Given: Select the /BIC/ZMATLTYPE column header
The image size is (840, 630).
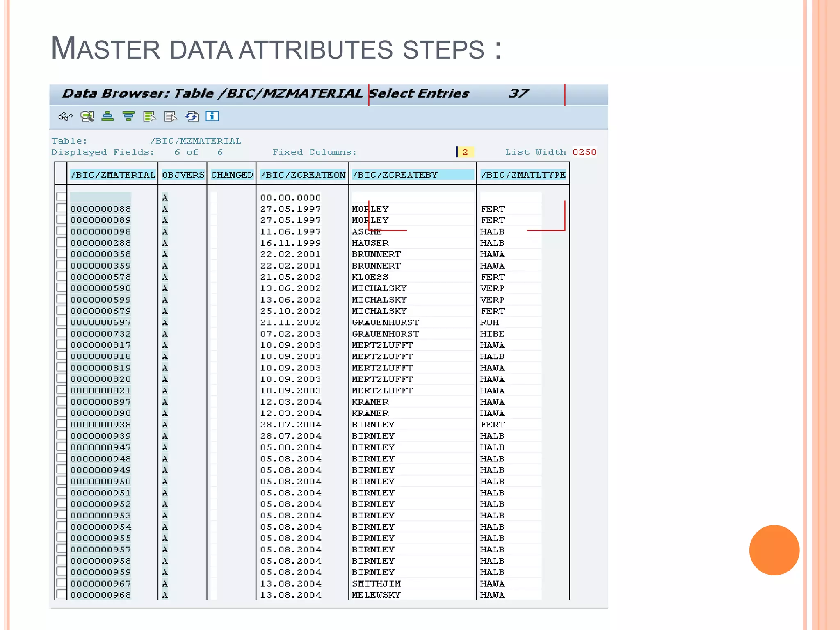Looking at the screenshot, I should click(523, 175).
